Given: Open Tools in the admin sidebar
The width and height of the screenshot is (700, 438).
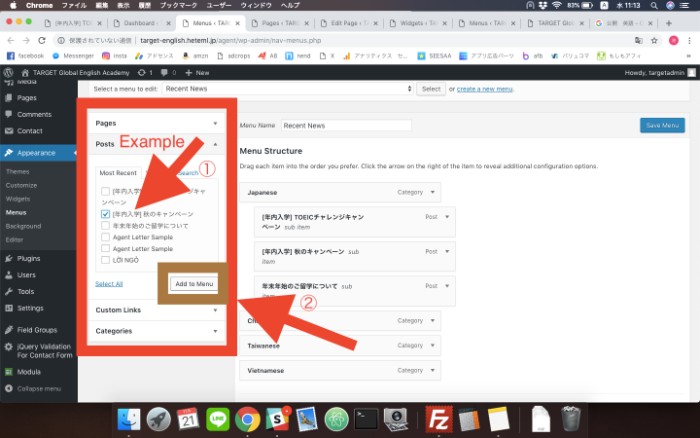Looking at the screenshot, I should tap(25, 291).
